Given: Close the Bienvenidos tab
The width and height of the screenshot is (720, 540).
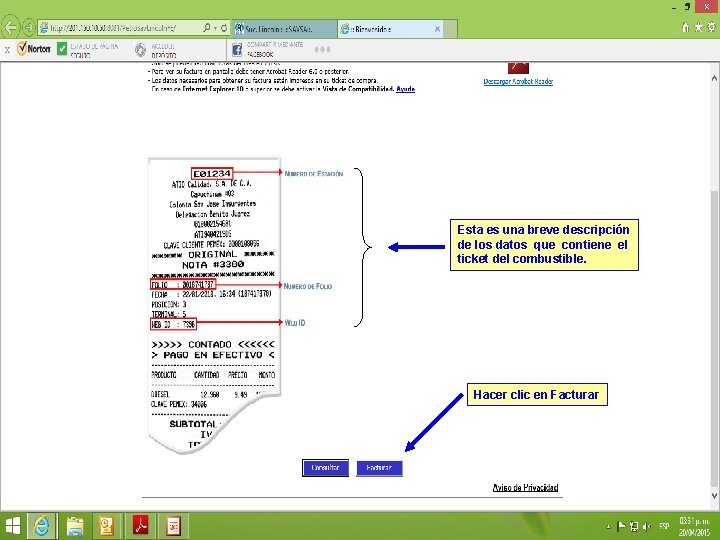Looking at the screenshot, I should pos(437,29).
